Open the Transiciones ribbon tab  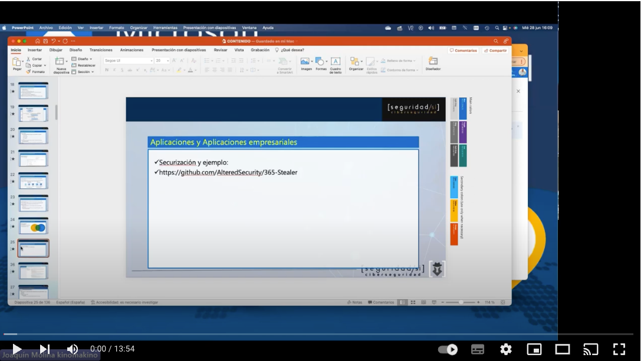[x=101, y=50]
